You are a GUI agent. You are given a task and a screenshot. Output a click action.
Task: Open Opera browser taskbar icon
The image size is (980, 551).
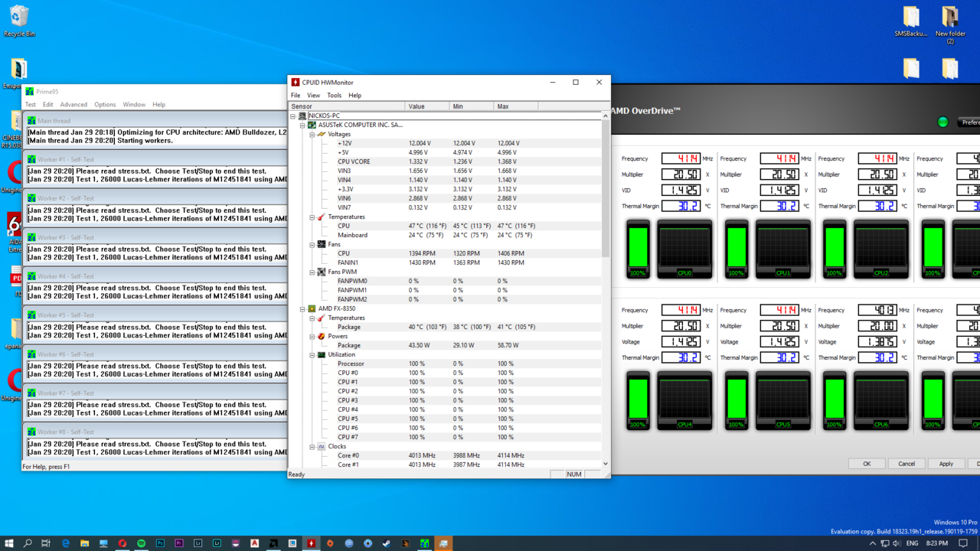[x=122, y=543]
